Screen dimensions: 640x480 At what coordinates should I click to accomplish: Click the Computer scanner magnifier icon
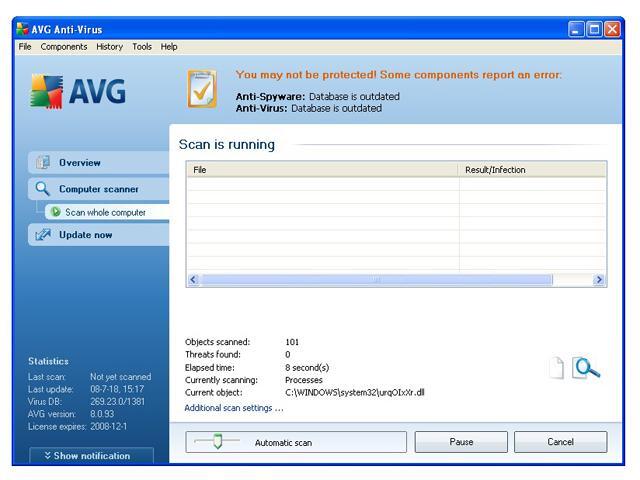pos(42,189)
